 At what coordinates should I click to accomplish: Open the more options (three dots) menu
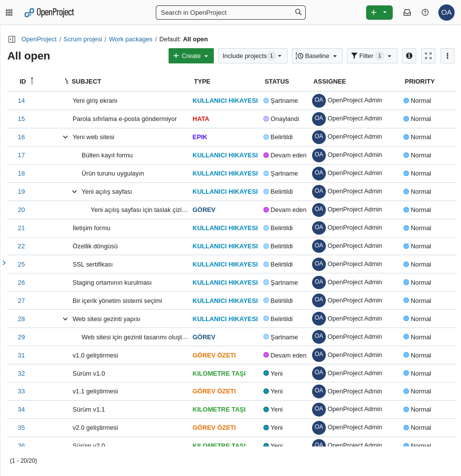coord(447,56)
